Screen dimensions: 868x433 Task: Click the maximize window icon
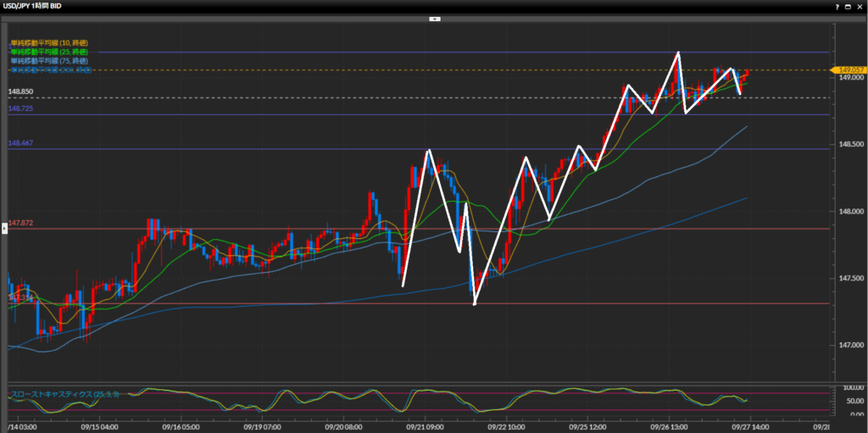coord(848,6)
